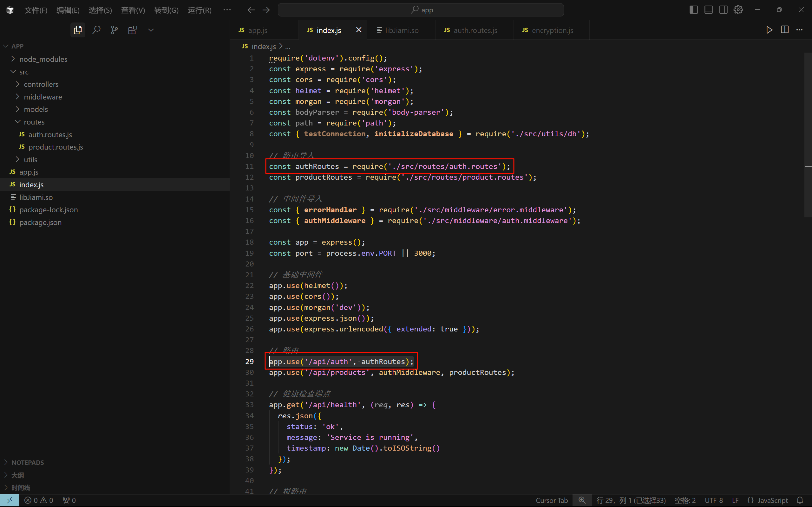Toggle the primary sidebar layout button

pyautogui.click(x=694, y=10)
